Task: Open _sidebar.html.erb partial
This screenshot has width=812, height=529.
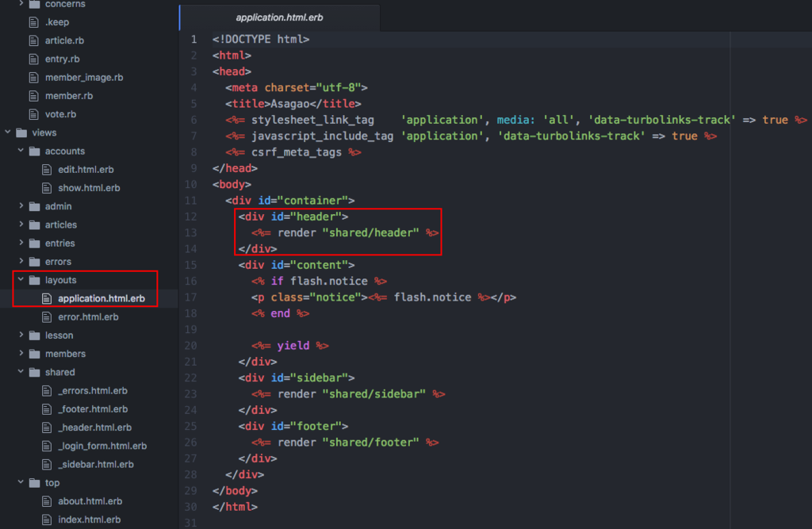Action: coord(96,464)
